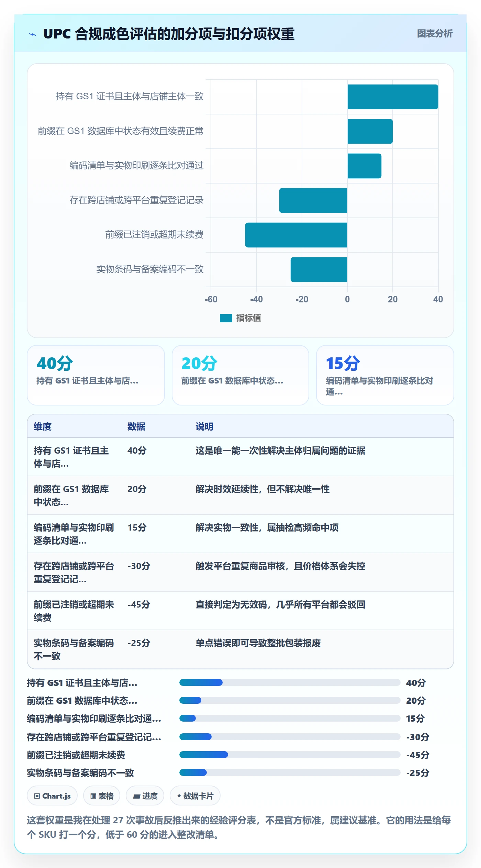This screenshot has height=868, width=481.
Task: Click the -45分 value in the table
Action: click(139, 604)
